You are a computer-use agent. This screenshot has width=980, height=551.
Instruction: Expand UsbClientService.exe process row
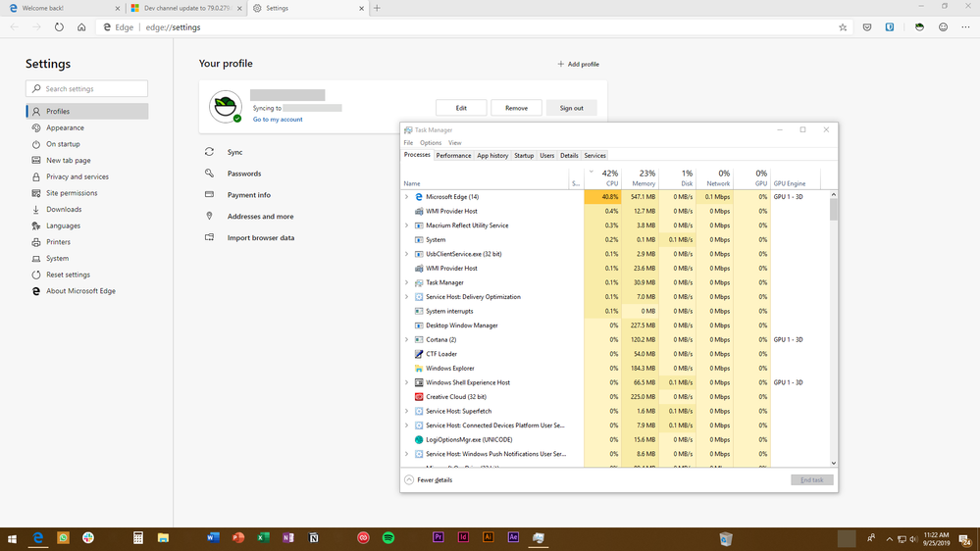pyautogui.click(x=407, y=254)
